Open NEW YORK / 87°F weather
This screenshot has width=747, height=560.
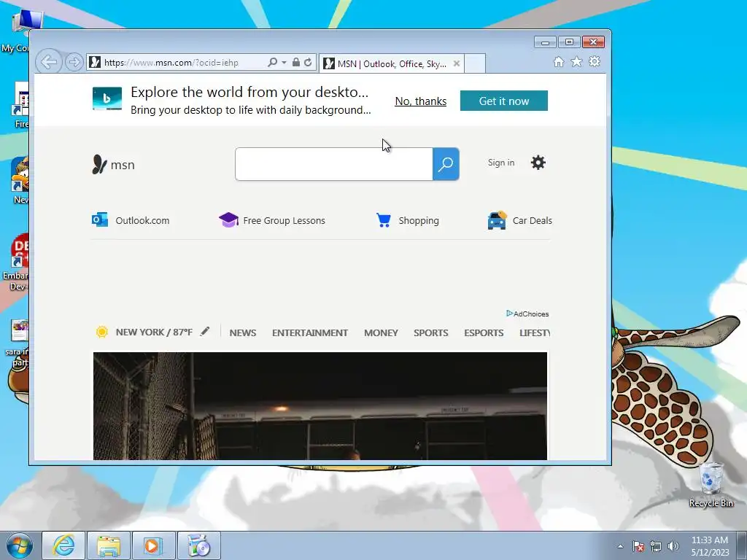[154, 332]
